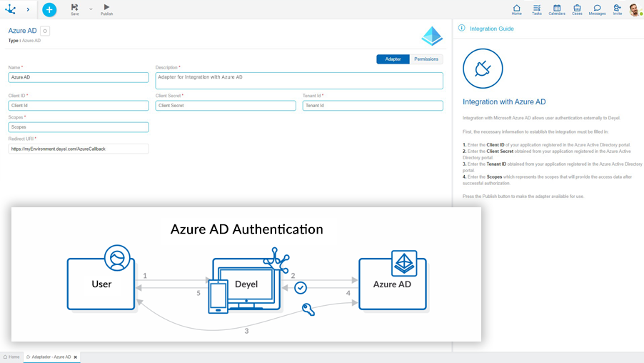Open the Home tab in bottom bar

(x=11, y=357)
